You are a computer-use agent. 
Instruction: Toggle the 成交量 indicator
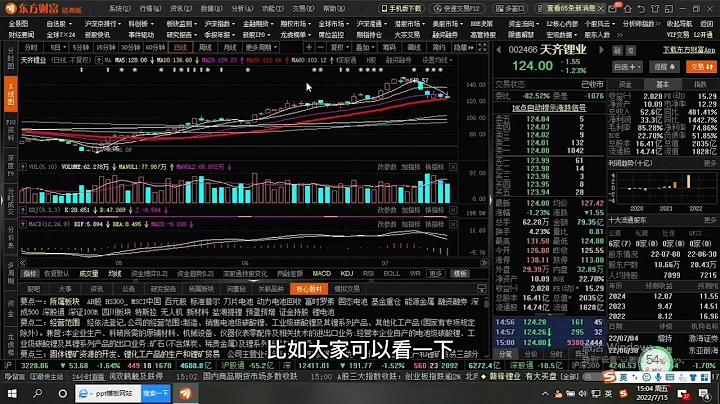click(x=89, y=274)
